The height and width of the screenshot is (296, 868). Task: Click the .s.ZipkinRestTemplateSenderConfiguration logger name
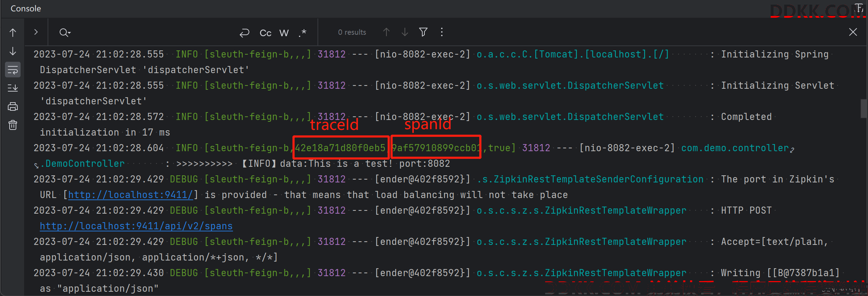coord(590,179)
